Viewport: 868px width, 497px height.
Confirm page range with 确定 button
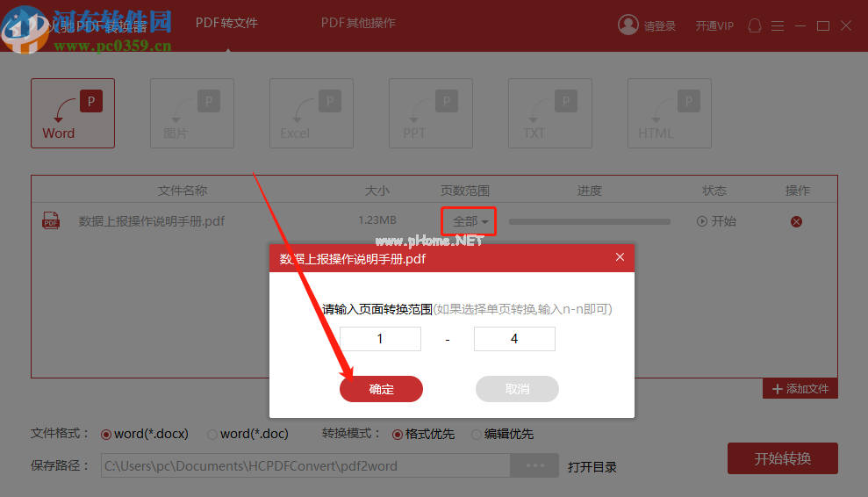coord(381,389)
